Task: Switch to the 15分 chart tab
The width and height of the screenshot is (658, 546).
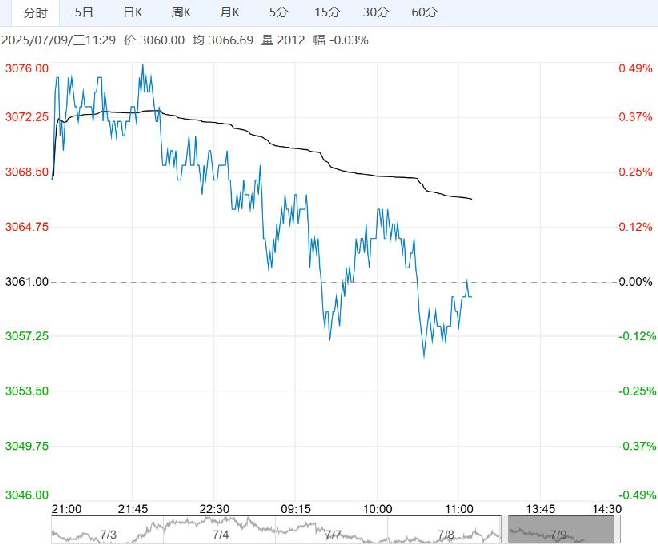Action: click(x=327, y=12)
